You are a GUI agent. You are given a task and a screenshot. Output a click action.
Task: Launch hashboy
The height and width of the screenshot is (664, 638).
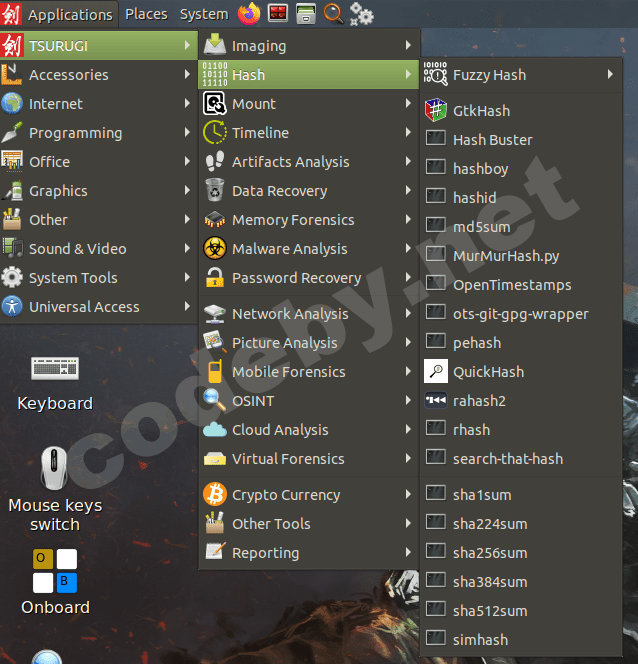pos(521,168)
